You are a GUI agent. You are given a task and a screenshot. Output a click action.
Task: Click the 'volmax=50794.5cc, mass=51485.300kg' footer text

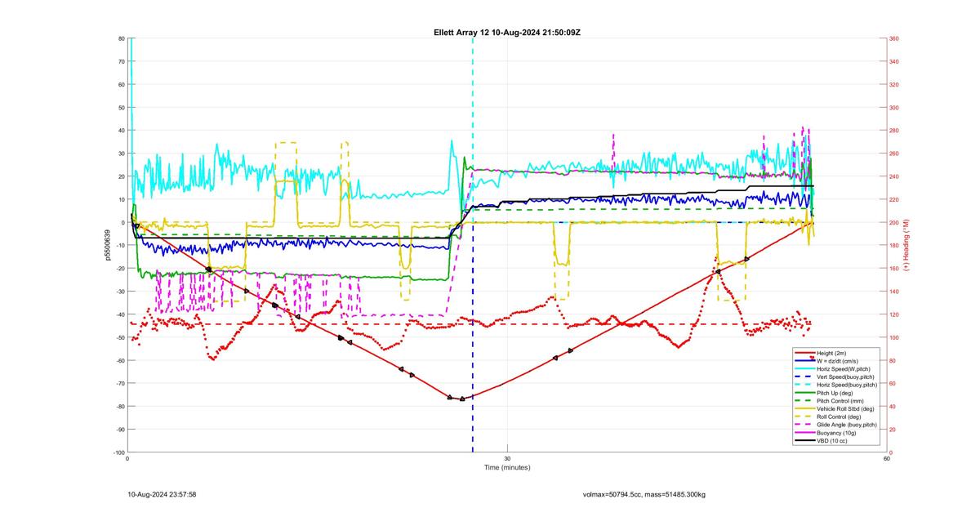tap(644, 494)
